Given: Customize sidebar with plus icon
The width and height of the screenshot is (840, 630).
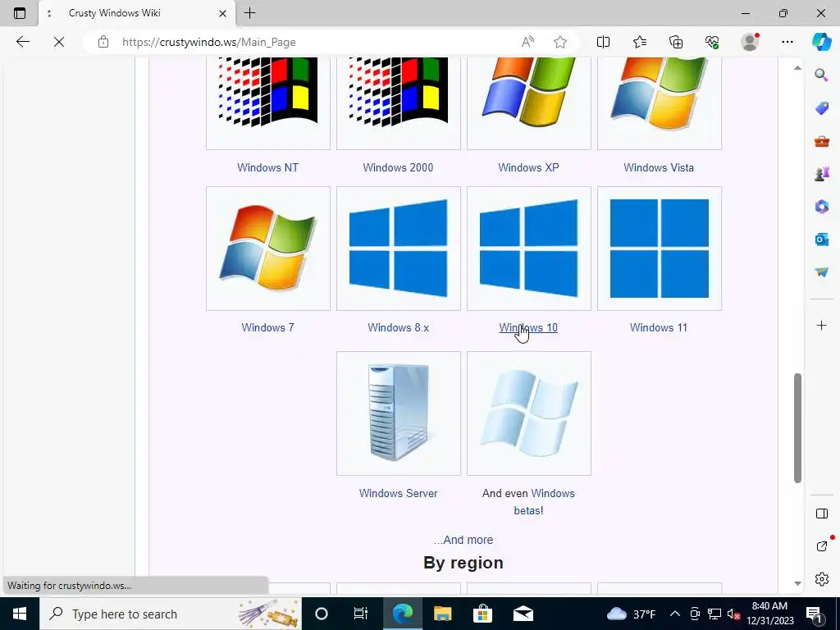Looking at the screenshot, I should (821, 325).
